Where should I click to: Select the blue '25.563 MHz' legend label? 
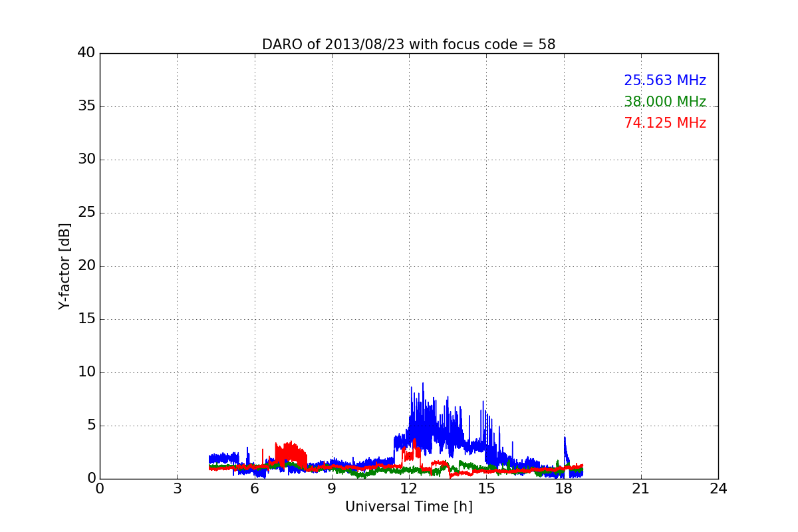point(665,80)
